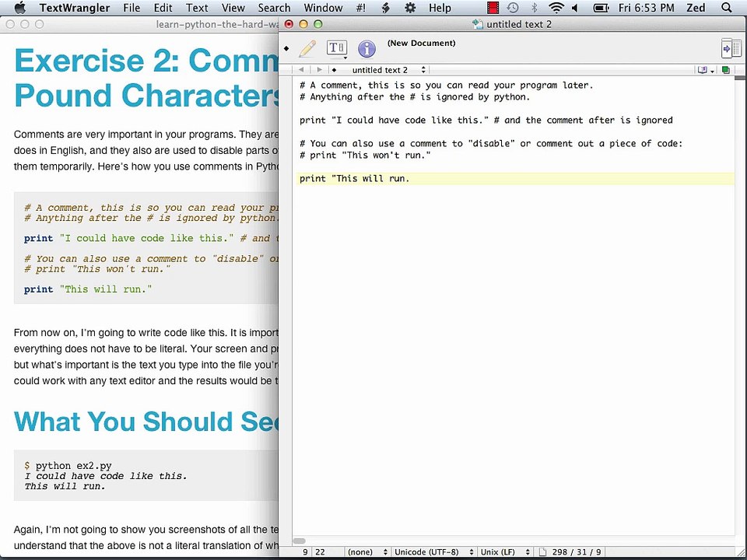Open the language (none) popup
The width and height of the screenshot is (747, 560).
[x=366, y=552]
